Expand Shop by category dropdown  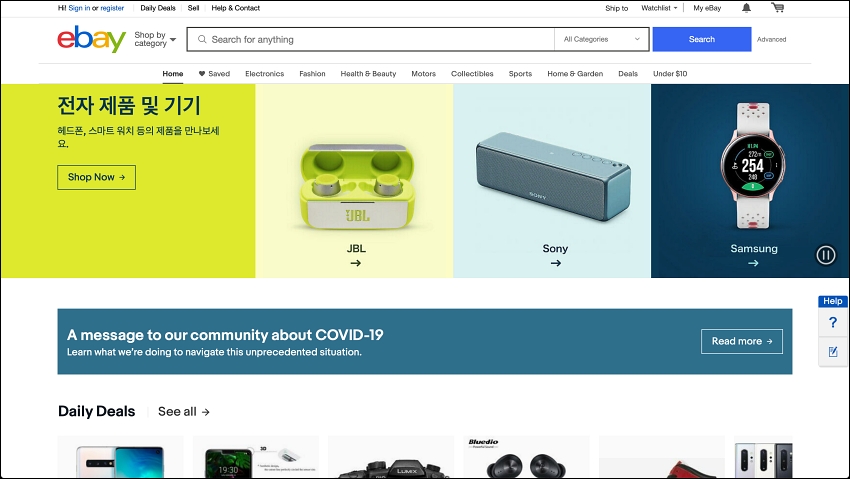pyautogui.click(x=155, y=39)
